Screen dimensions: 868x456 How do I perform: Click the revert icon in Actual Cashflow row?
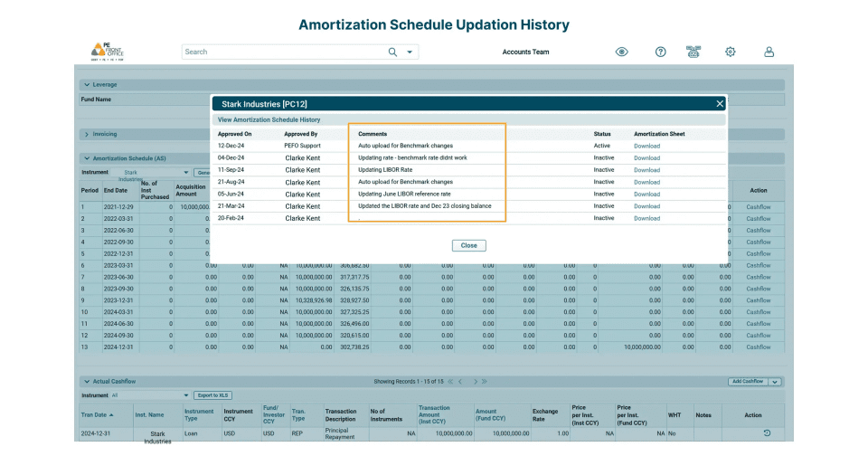tap(767, 433)
